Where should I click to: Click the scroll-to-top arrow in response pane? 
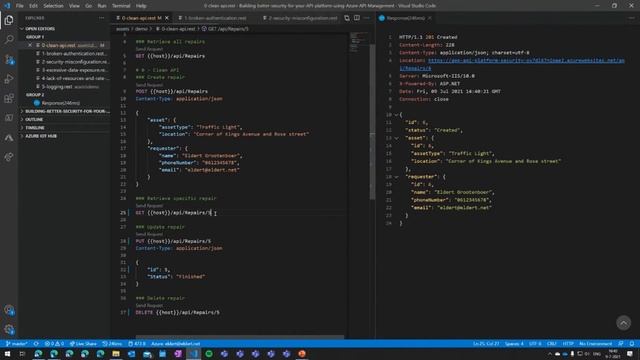[x=623, y=323]
